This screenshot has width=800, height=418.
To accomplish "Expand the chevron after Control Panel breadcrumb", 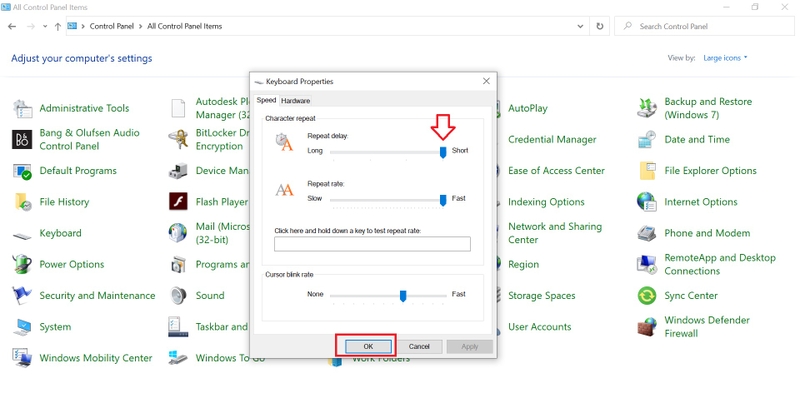I will point(140,27).
